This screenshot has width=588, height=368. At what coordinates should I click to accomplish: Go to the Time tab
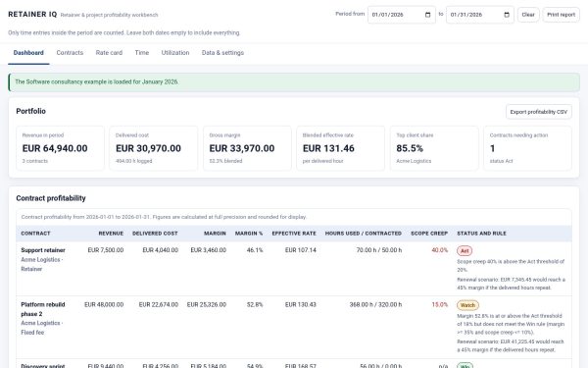pos(142,53)
